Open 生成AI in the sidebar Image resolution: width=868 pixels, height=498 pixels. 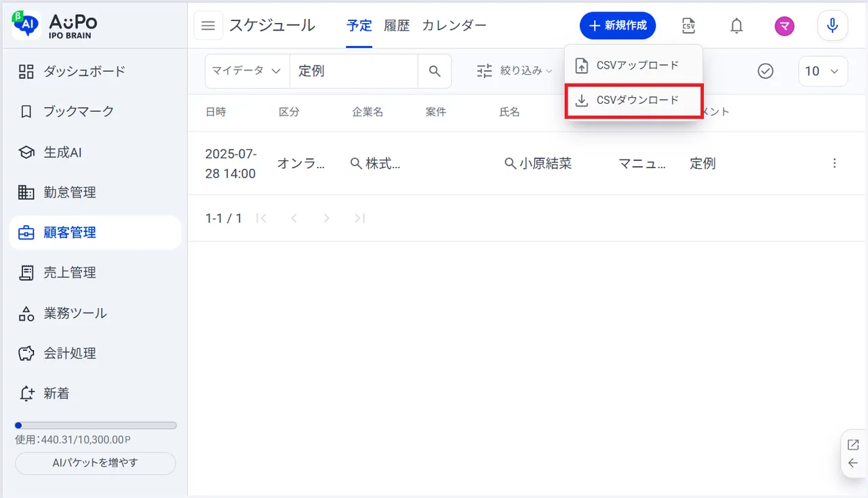[x=95, y=152]
